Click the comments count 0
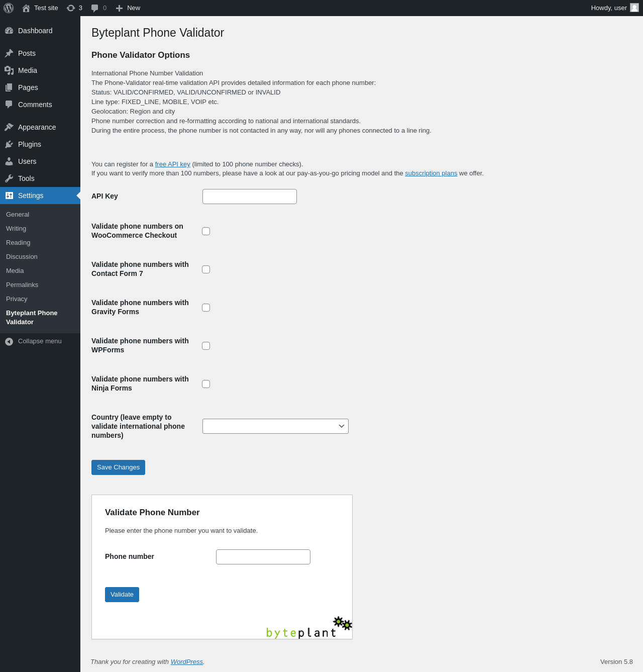Image resolution: width=643 pixels, height=672 pixels. coord(104,8)
